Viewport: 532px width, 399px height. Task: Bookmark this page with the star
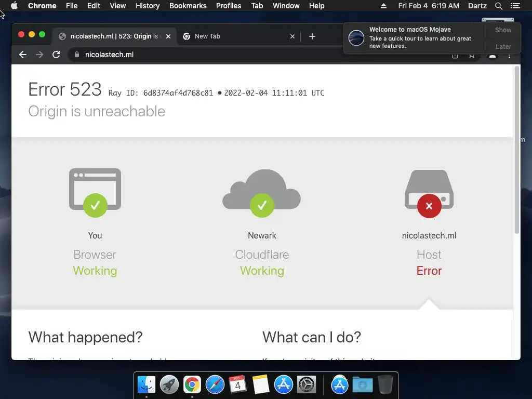[472, 56]
